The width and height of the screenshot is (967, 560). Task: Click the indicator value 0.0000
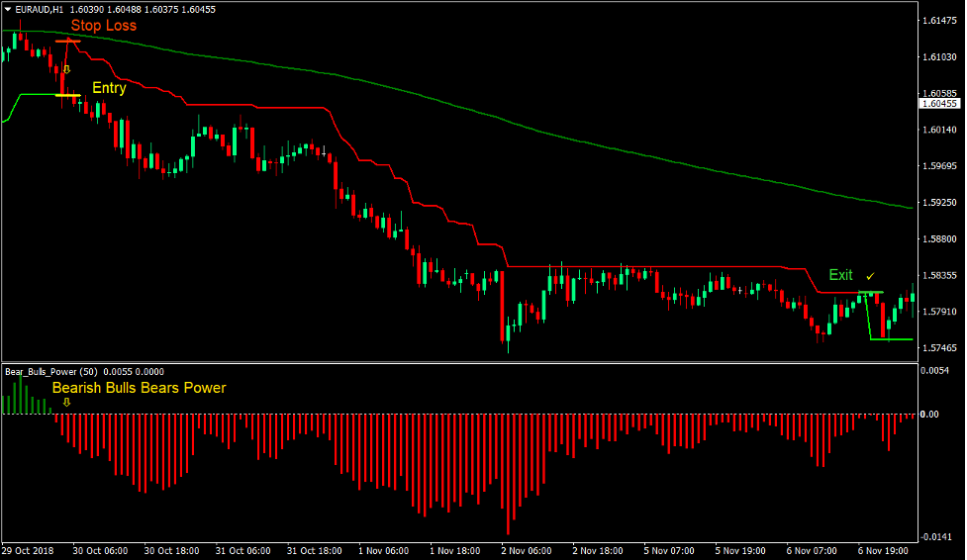pyautogui.click(x=149, y=372)
